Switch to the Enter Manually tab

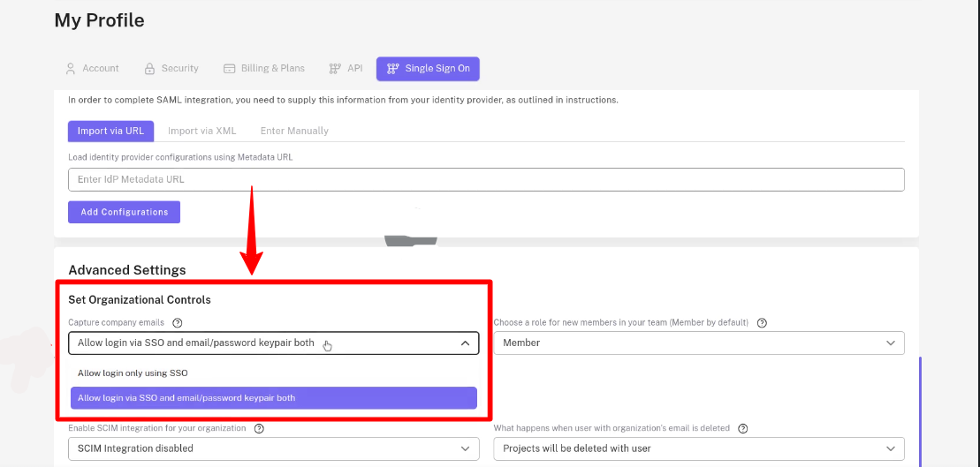pyautogui.click(x=294, y=132)
